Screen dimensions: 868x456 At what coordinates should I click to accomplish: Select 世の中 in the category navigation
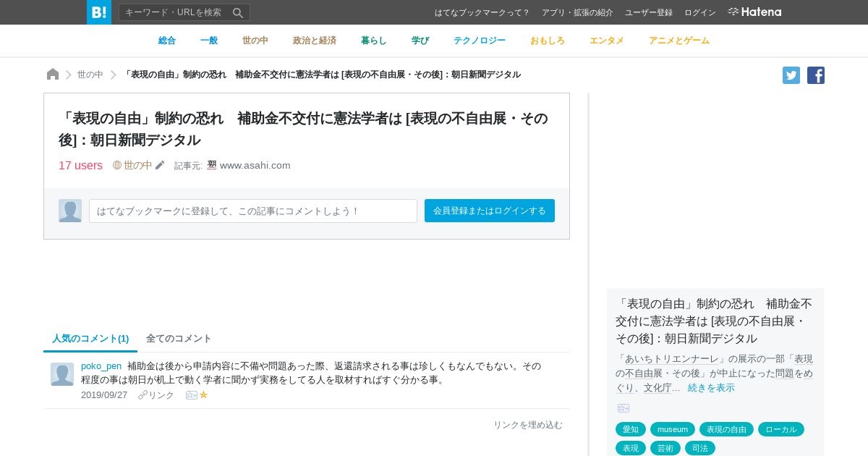click(x=255, y=41)
